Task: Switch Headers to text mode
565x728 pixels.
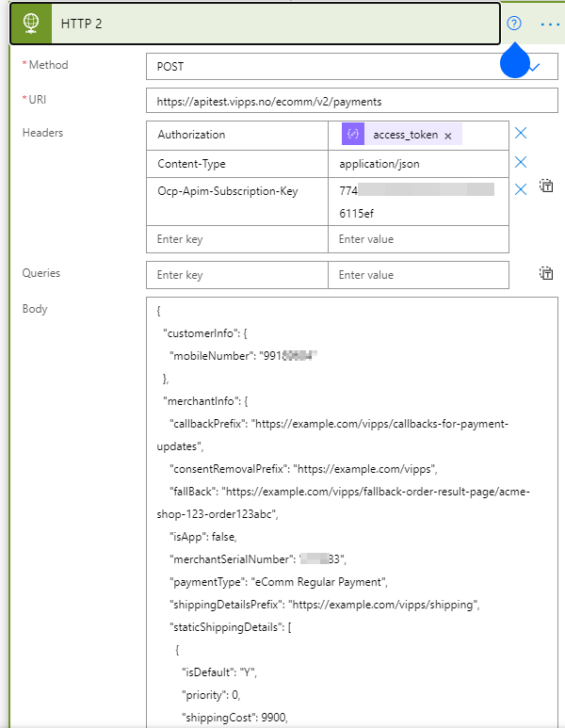Action: coord(546,186)
